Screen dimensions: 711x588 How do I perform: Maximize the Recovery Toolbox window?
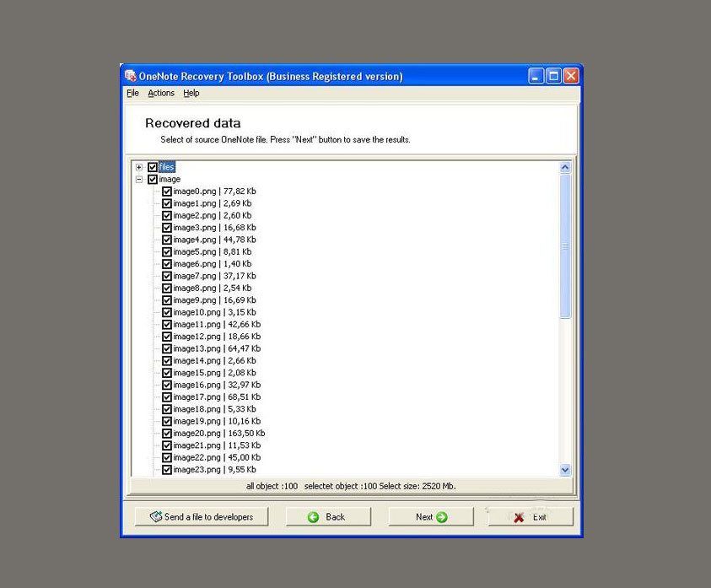pyautogui.click(x=553, y=76)
